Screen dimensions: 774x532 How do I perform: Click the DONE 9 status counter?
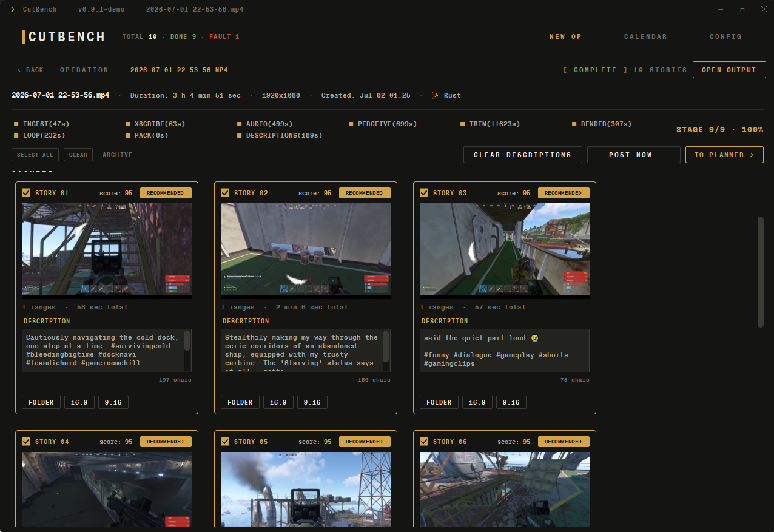coord(183,36)
